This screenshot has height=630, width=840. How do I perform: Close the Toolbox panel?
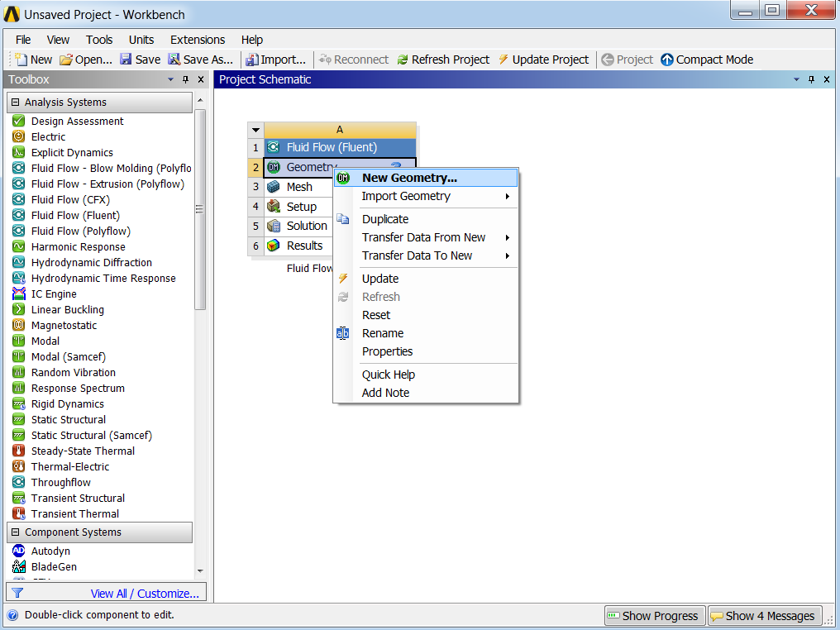pos(201,79)
